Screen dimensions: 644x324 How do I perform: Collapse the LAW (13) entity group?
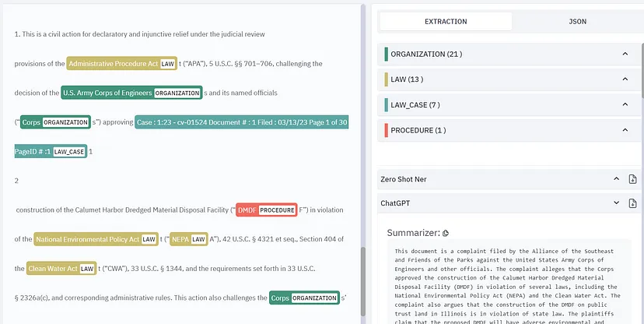tap(625, 79)
